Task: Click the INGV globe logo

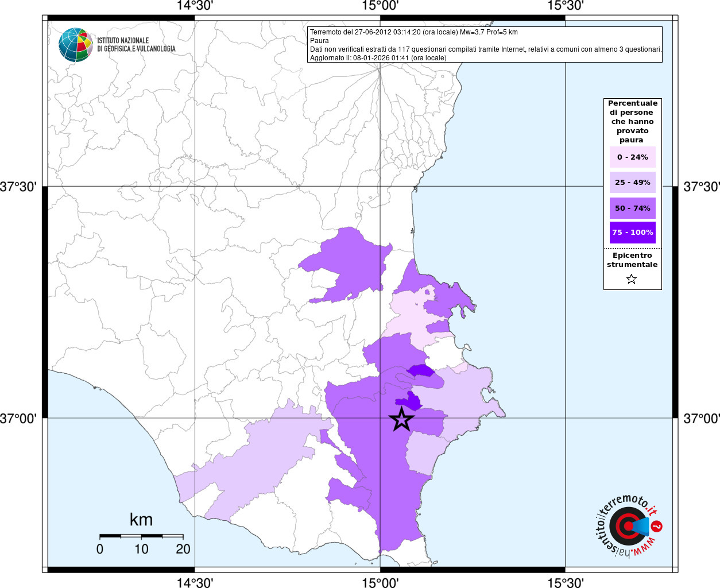Action: (76, 45)
